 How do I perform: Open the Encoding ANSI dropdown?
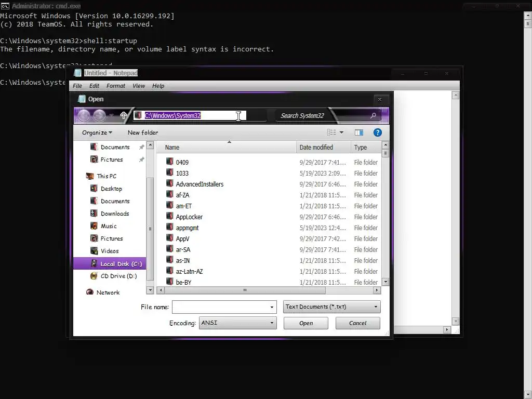pyautogui.click(x=237, y=323)
